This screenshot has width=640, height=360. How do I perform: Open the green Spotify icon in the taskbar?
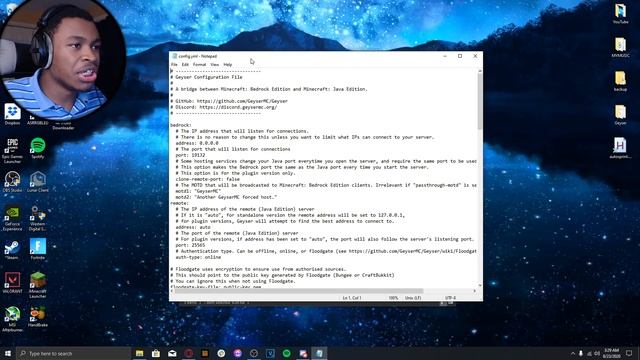point(287,353)
